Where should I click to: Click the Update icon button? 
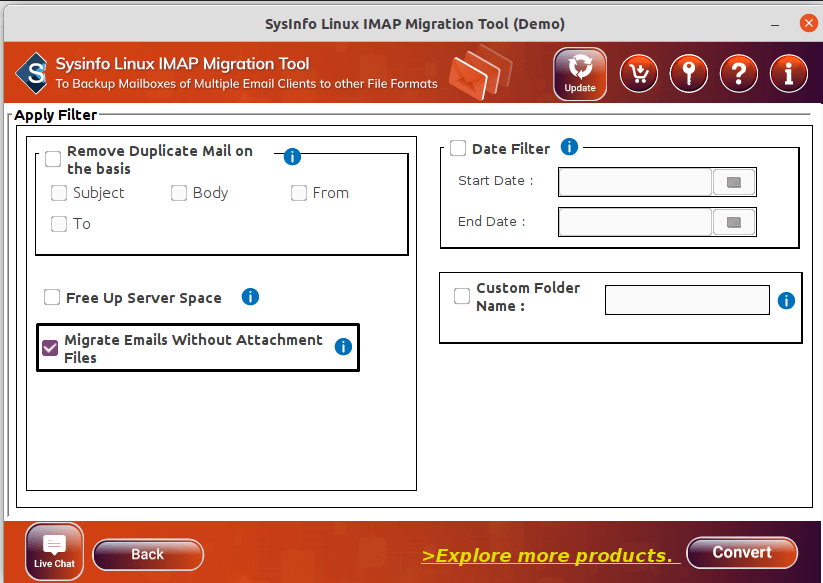[580, 73]
